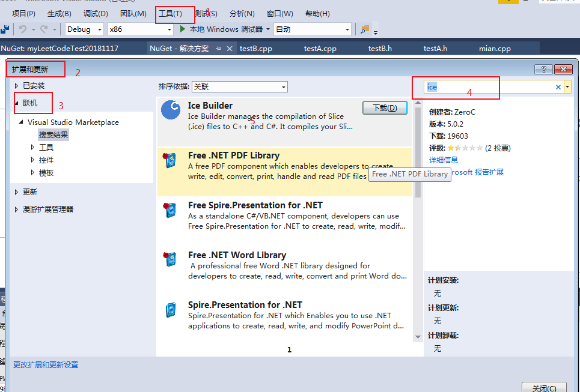The image size is (580, 392).
Task: Expand the 控件 category node
Action: (32, 160)
